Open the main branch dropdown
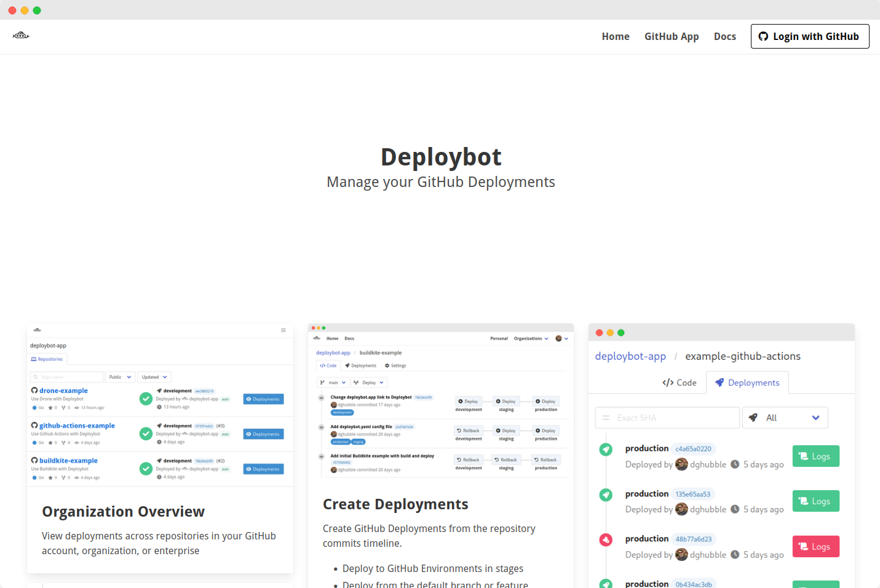 click(x=333, y=383)
